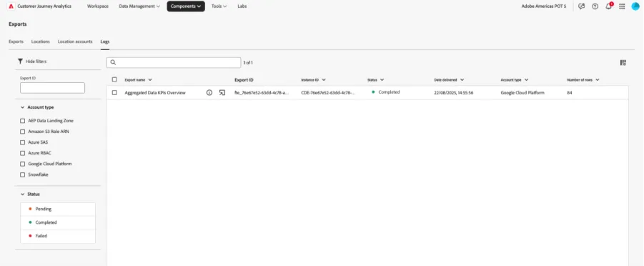This screenshot has height=266, width=644.
Task: Focus the Export ID filter field
Action: [x=53, y=87]
